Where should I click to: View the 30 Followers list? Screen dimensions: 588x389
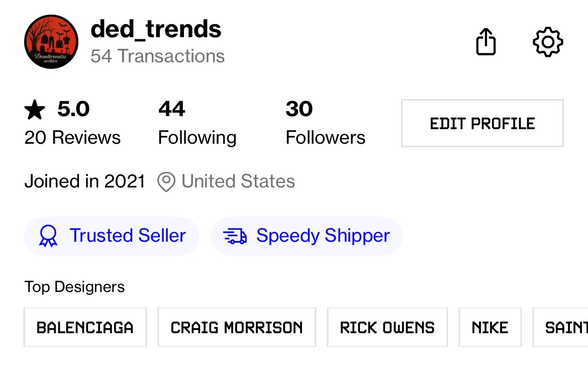325,123
